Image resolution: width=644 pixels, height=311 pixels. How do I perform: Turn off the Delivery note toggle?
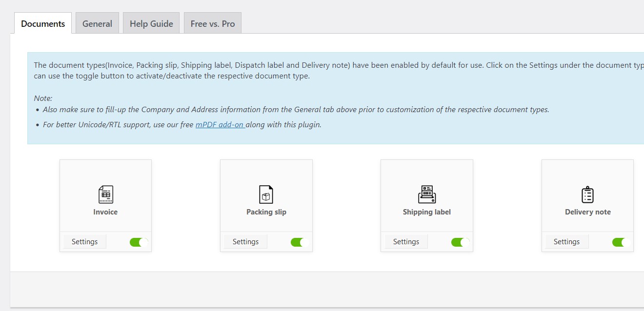pos(621,242)
